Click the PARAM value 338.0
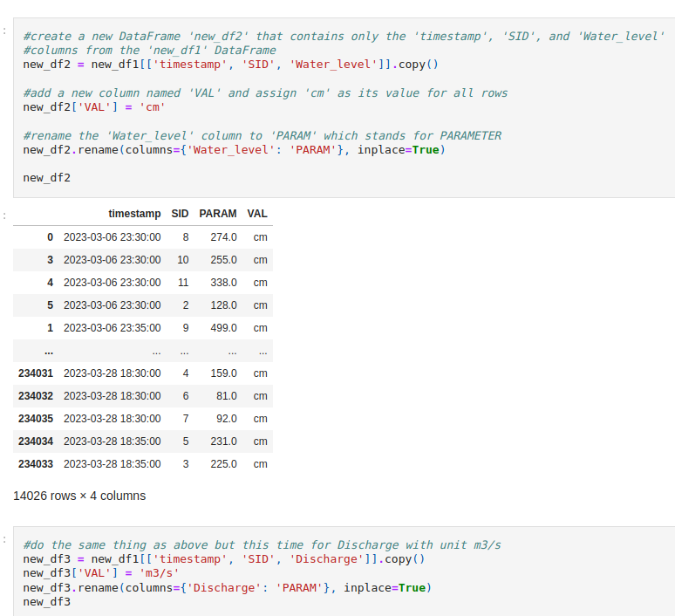This screenshot has height=616, width=675. [x=223, y=283]
